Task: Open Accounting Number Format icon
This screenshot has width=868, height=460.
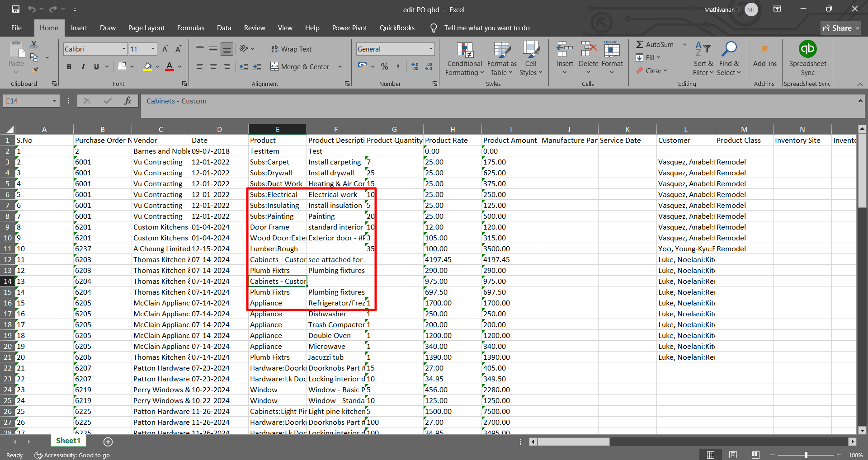Action: pos(362,66)
